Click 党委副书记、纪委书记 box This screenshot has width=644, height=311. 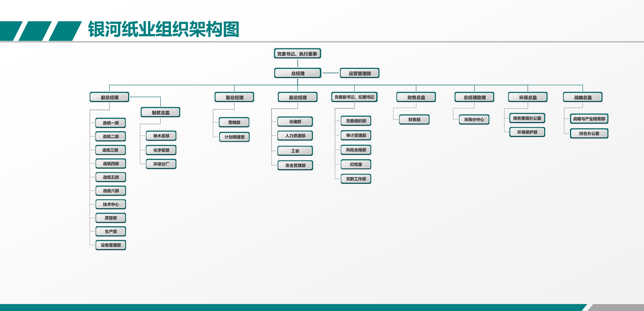click(354, 97)
